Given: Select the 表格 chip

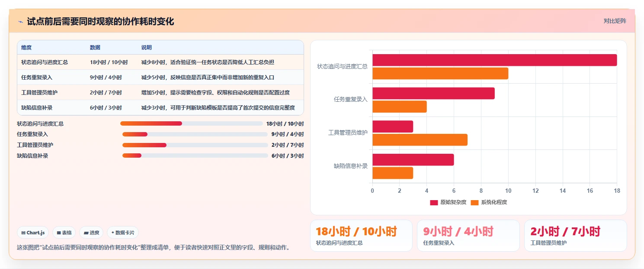Looking at the screenshot, I should click(x=64, y=233).
